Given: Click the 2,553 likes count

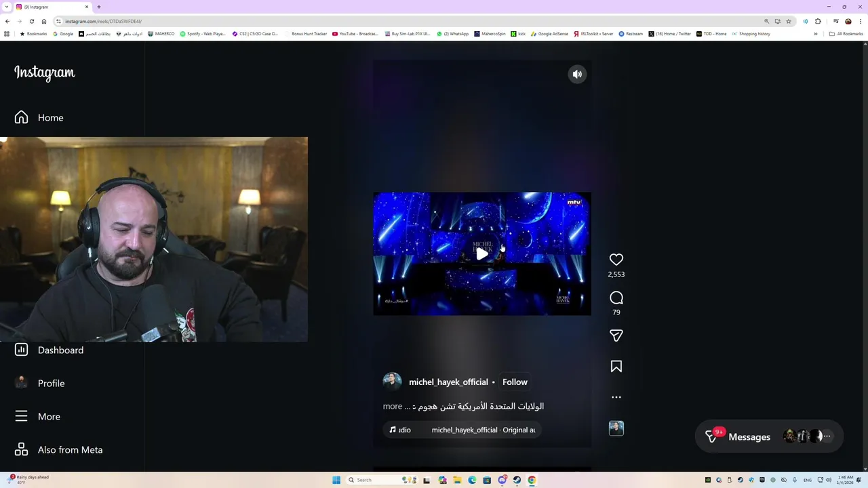Looking at the screenshot, I should (x=616, y=274).
